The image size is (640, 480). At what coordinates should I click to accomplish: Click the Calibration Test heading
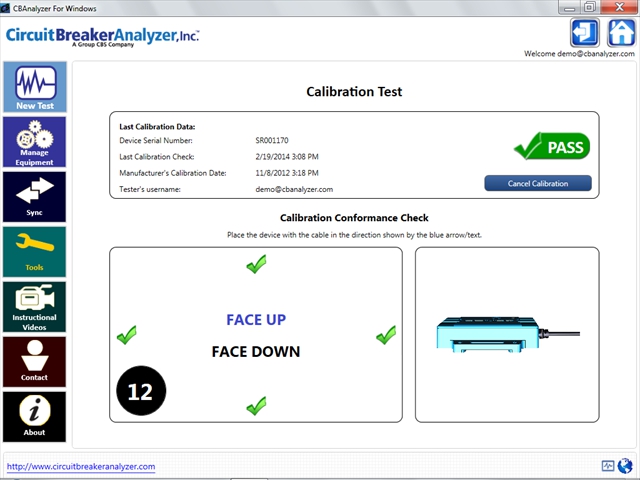tap(354, 91)
